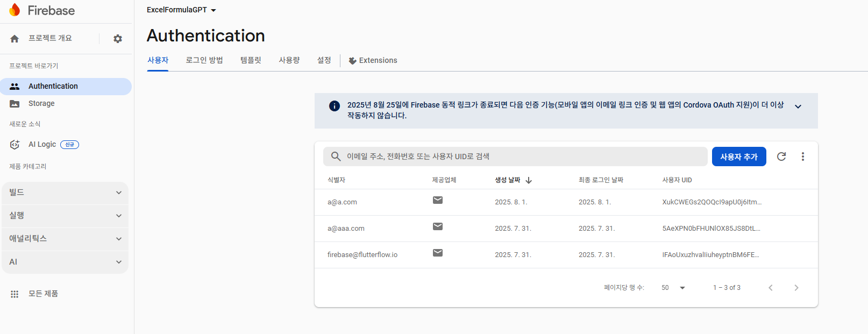Open Authentication in the sidebar

point(66,87)
